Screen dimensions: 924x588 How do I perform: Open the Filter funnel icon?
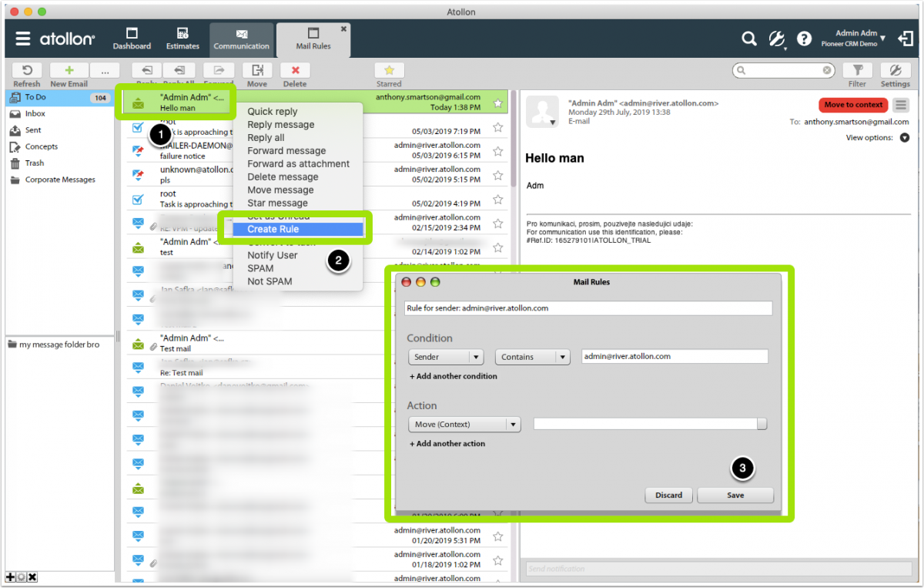[857, 70]
